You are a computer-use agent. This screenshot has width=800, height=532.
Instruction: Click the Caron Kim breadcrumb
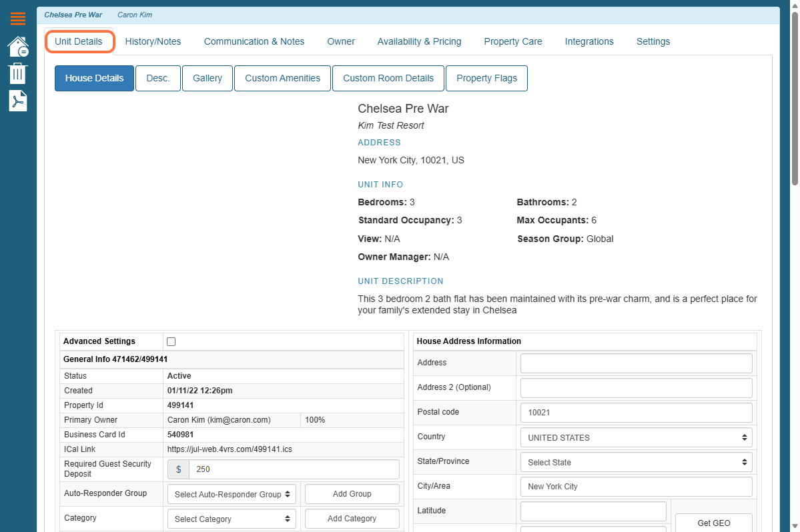pyautogui.click(x=135, y=15)
